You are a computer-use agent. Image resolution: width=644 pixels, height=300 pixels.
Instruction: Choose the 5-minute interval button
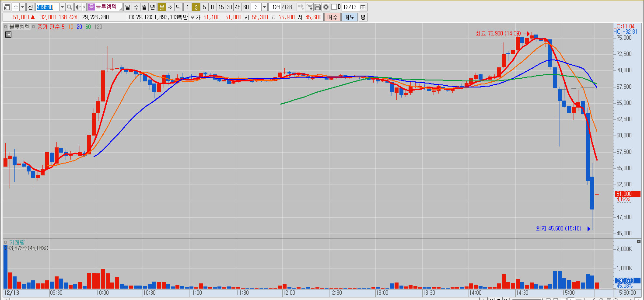click(x=204, y=7)
